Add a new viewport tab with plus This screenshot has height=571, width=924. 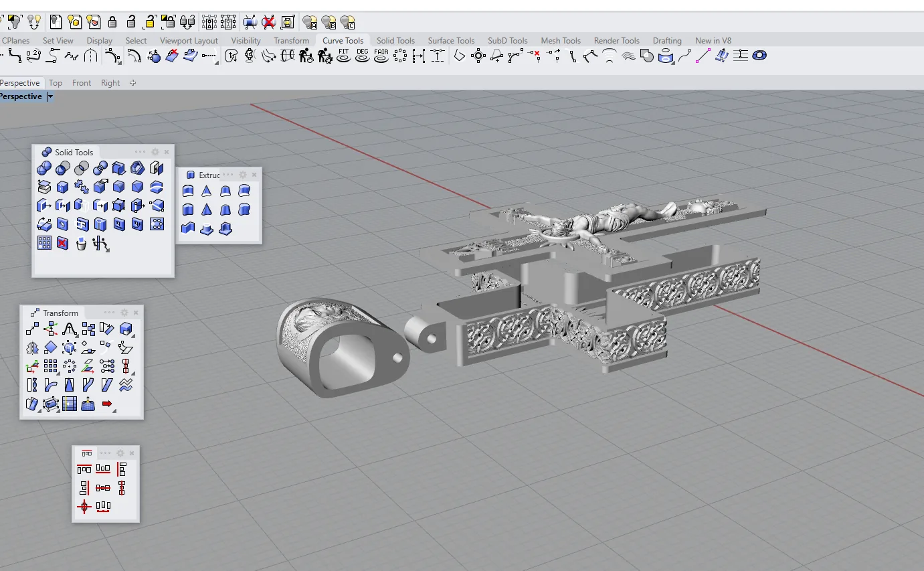coord(132,83)
